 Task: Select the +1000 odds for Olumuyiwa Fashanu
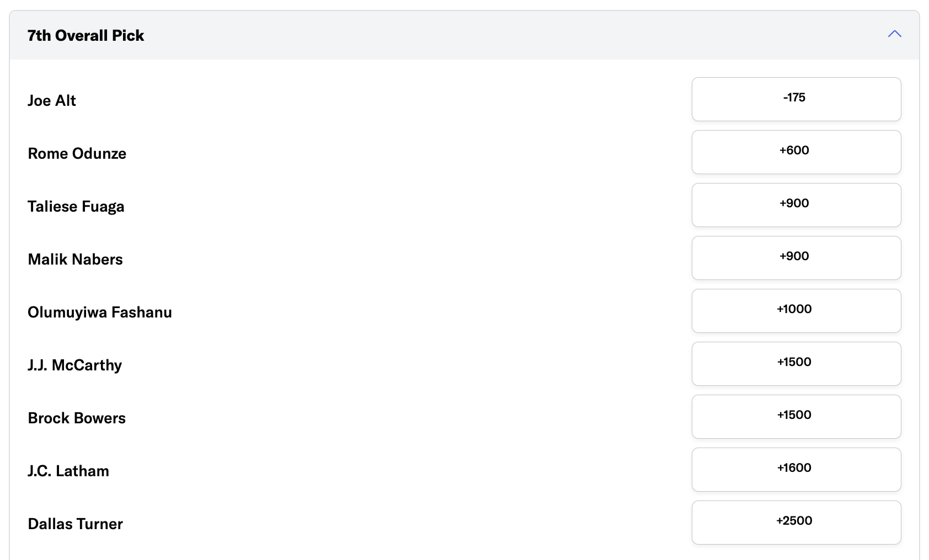click(x=796, y=311)
